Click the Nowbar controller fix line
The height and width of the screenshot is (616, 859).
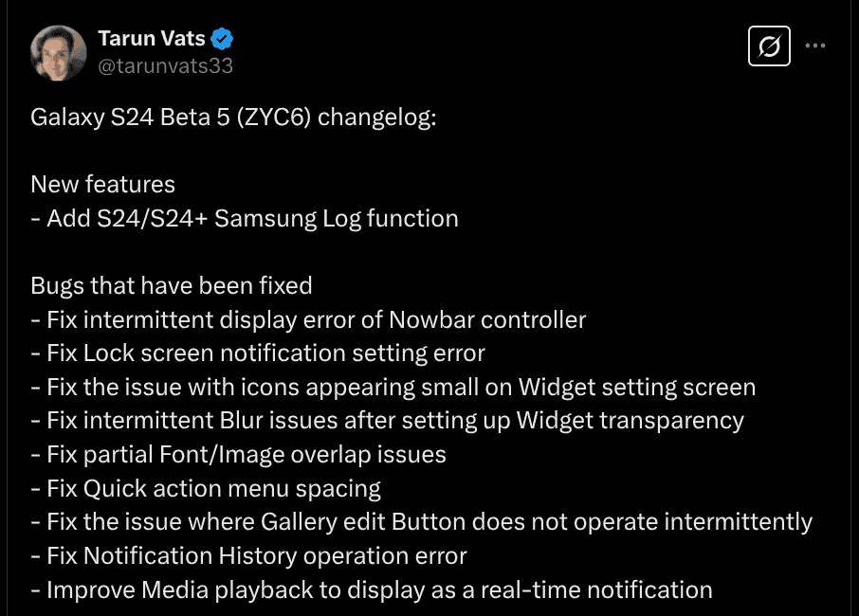(x=308, y=319)
